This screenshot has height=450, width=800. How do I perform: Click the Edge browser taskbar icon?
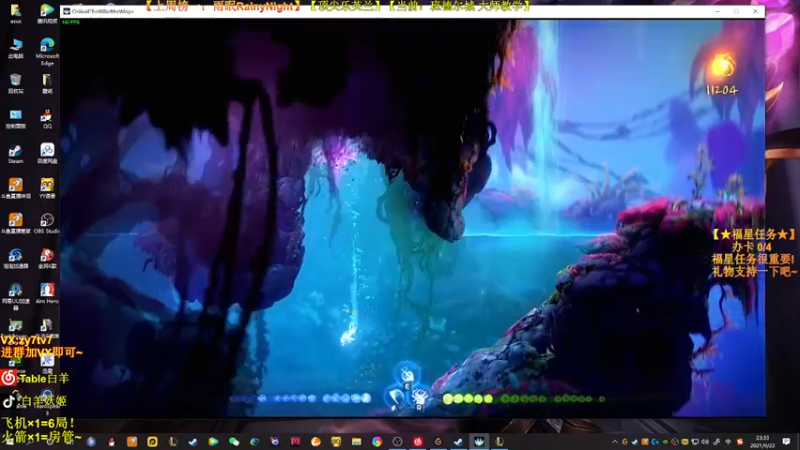[x=255, y=442]
